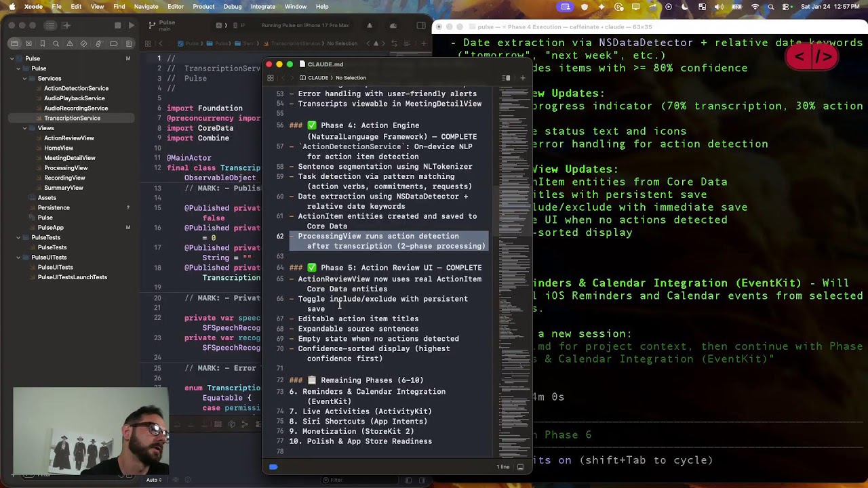This screenshot has height=488, width=868.
Task: Select AudioPlaybackService file
Action: tap(75, 98)
